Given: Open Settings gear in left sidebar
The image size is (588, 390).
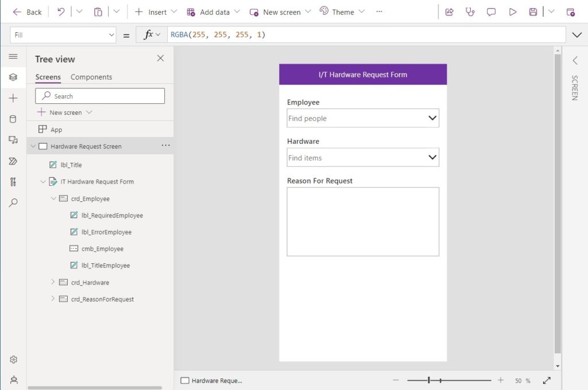Looking at the screenshot, I should coord(14,360).
